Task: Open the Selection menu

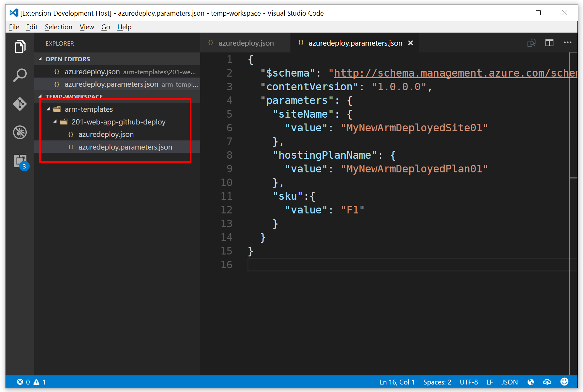Action: pyautogui.click(x=59, y=27)
